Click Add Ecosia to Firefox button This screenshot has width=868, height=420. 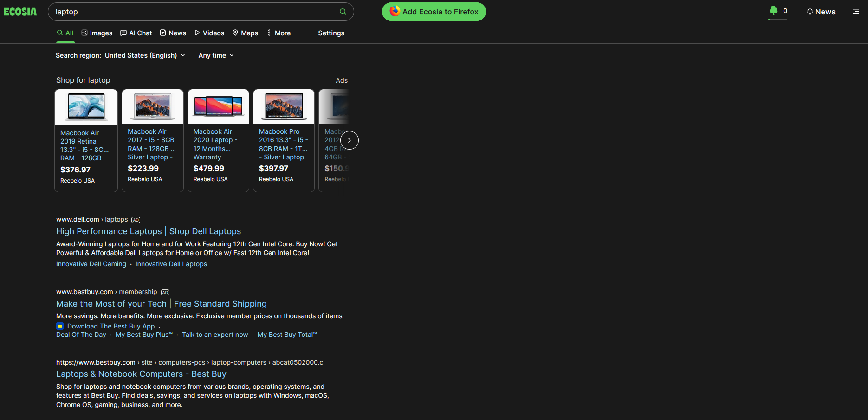point(434,12)
